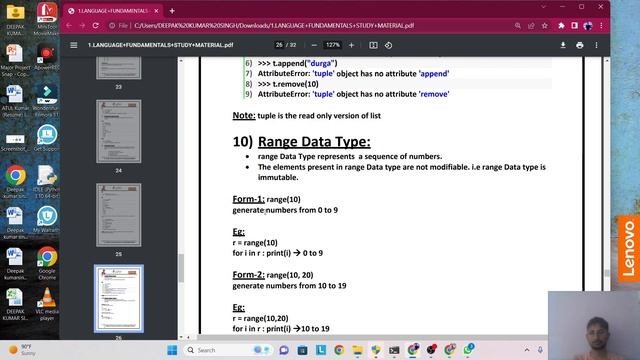Select the highlighted page 26 thumbnail
The height and width of the screenshot is (360, 640).
pos(119,299)
